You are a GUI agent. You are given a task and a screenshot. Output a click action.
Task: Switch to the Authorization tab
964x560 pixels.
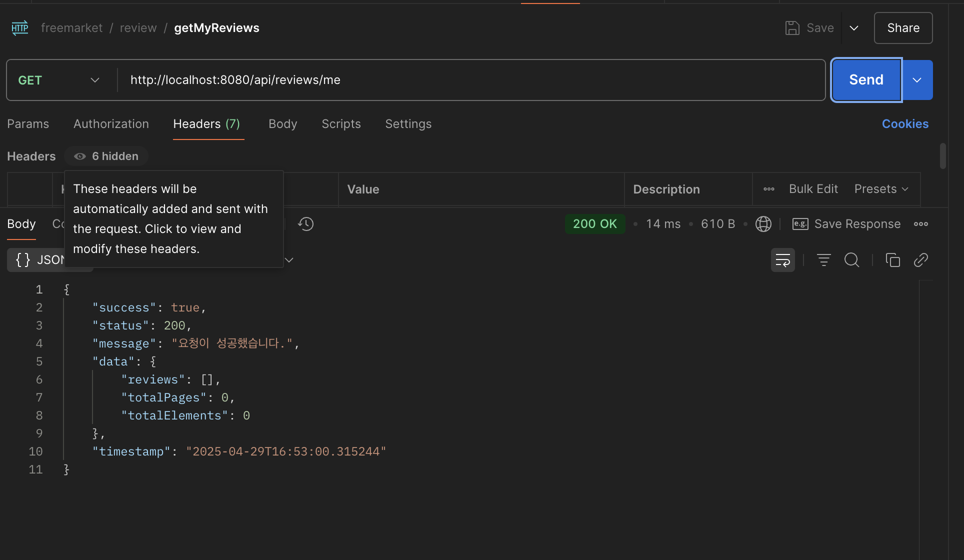[x=111, y=124]
